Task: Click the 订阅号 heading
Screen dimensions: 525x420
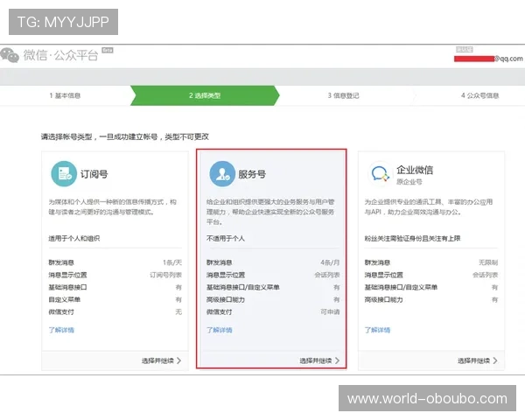Action: (x=94, y=174)
